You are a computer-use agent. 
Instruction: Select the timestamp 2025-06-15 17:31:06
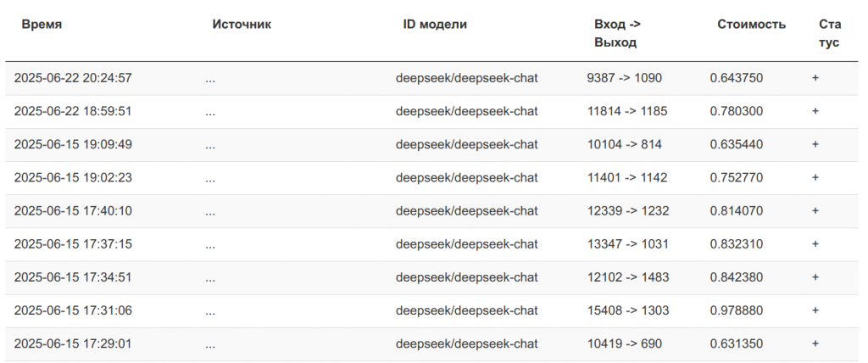click(73, 311)
